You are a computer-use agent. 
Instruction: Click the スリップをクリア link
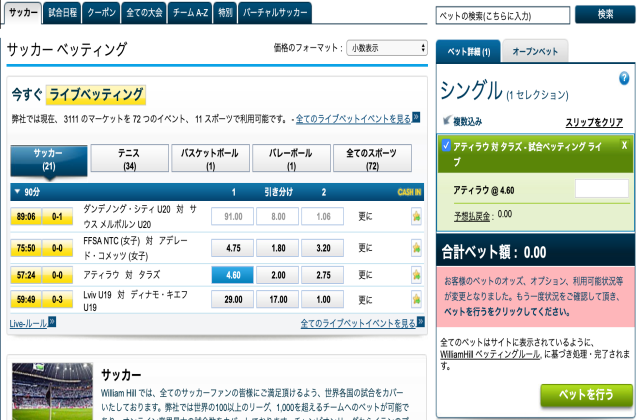594,122
